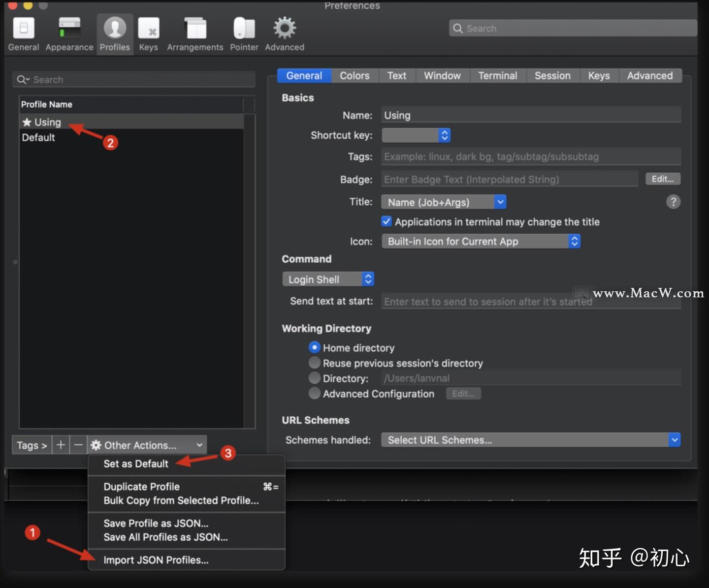
Task: Open the Profiles preferences pane
Action: 114,32
